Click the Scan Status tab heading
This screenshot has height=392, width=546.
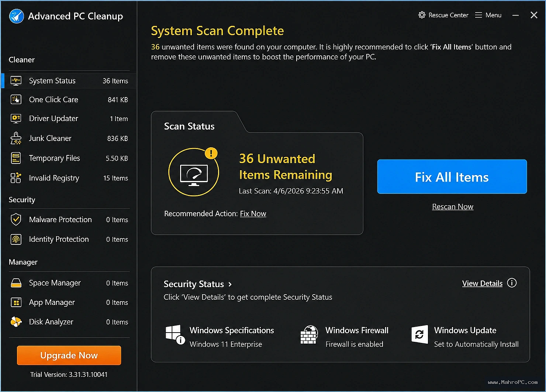click(189, 126)
